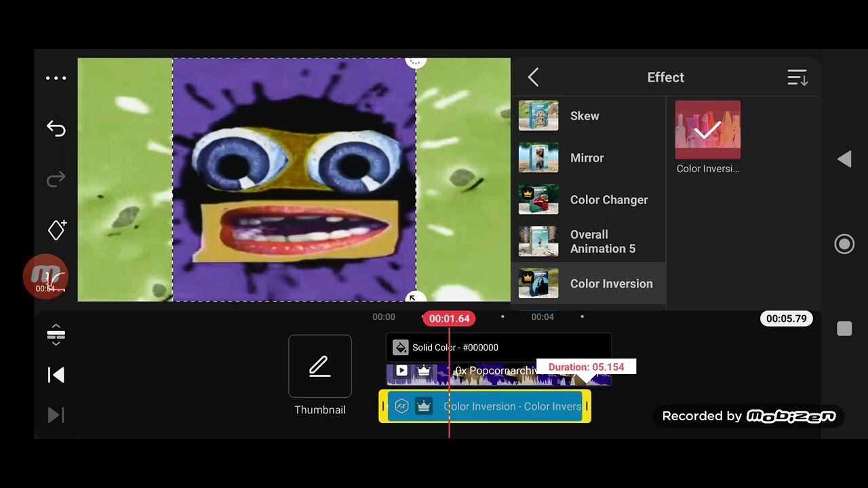Tap Android home circle button
This screenshot has width=868, height=488.
[844, 244]
